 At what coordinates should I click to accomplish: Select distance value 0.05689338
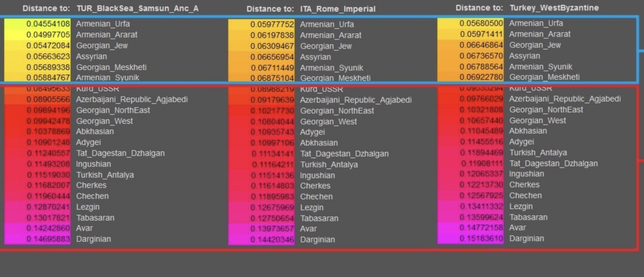click(x=49, y=67)
